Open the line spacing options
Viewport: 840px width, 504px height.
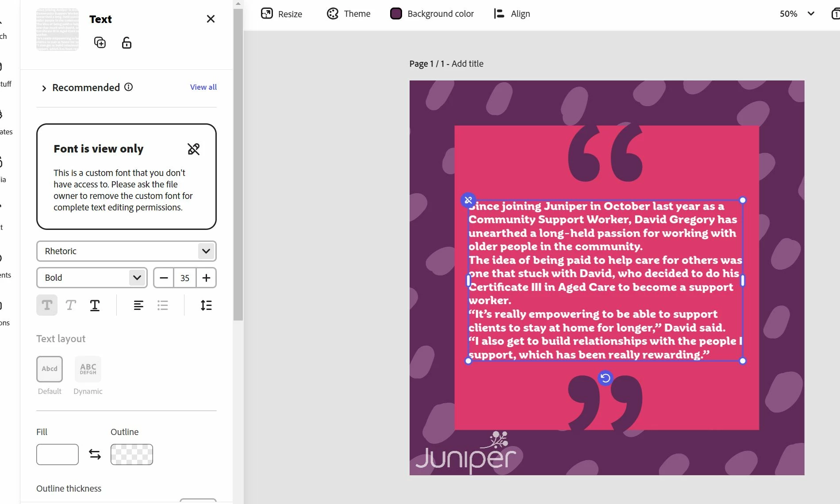click(206, 305)
